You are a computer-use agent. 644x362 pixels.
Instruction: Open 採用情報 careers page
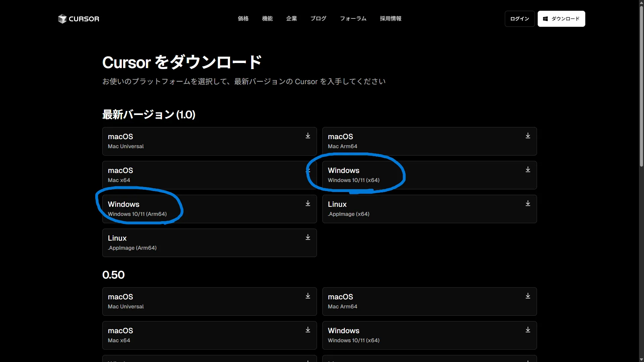click(x=390, y=19)
